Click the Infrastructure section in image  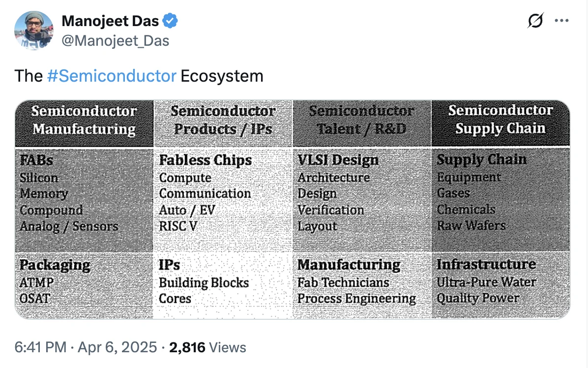pyautogui.click(x=500, y=285)
